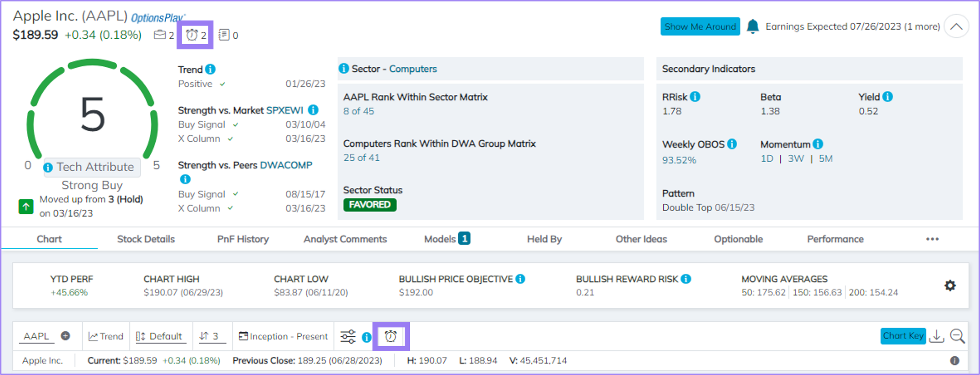980x375 pixels.
Task: Click the info icon beside Weekly OBOS
Action: pos(731,144)
